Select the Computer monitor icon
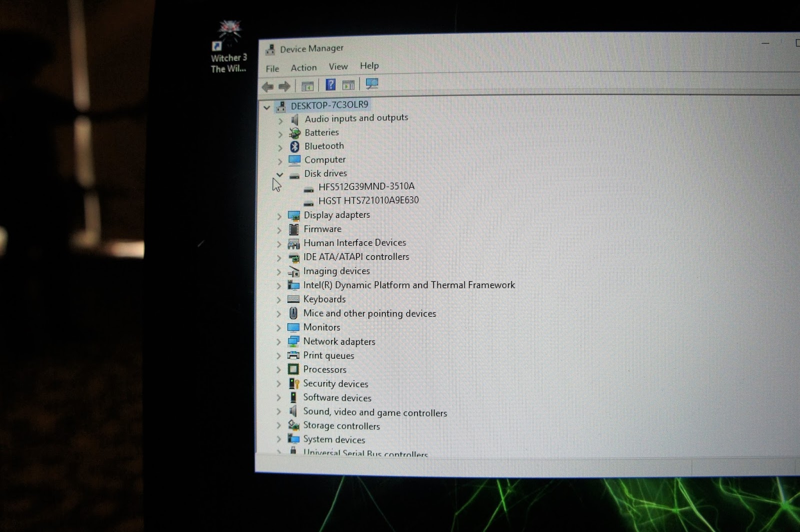 [x=294, y=160]
